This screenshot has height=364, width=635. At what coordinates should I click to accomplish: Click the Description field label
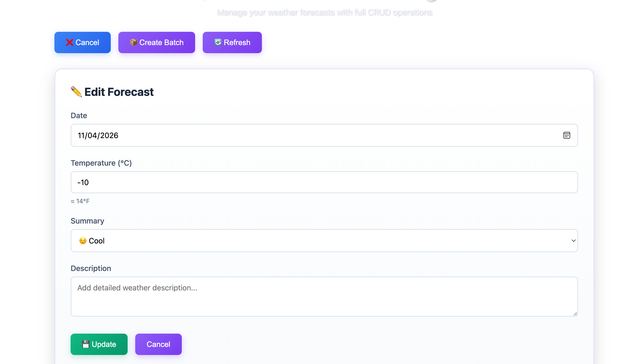[91, 269]
